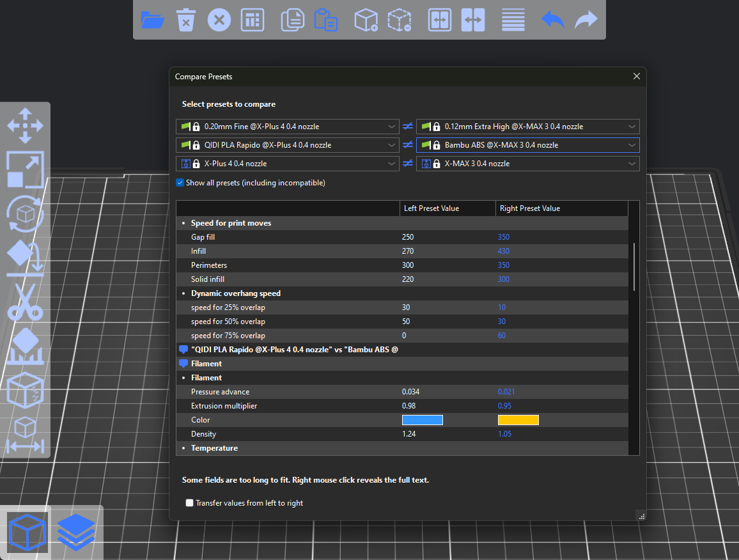This screenshot has width=739, height=560.
Task: Add another instance of the object
Action: pos(366,20)
